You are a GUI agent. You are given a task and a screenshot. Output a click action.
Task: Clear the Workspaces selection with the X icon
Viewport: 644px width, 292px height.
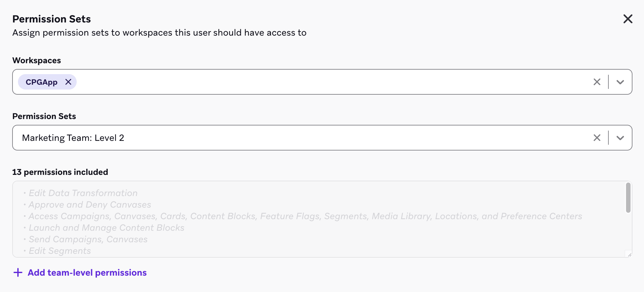(x=597, y=82)
